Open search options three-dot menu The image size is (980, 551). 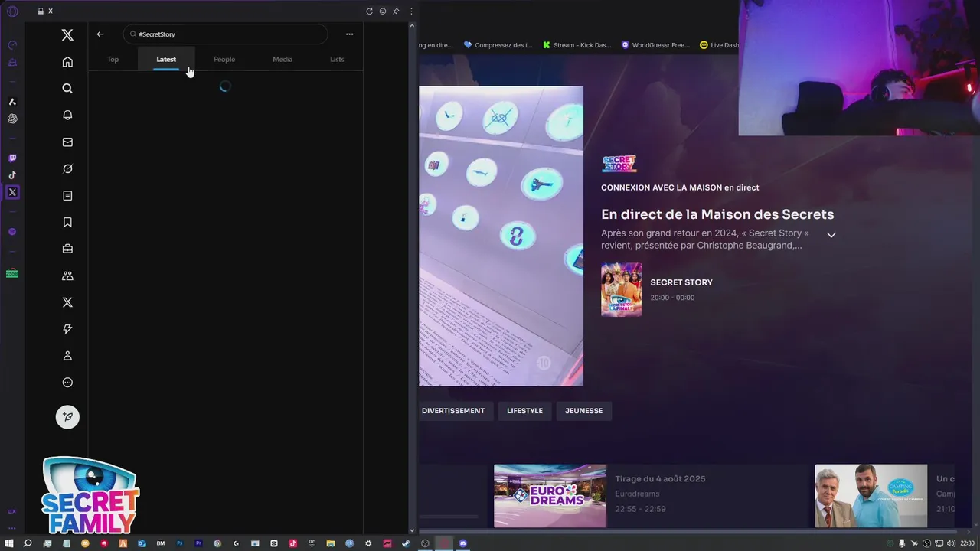[349, 34]
